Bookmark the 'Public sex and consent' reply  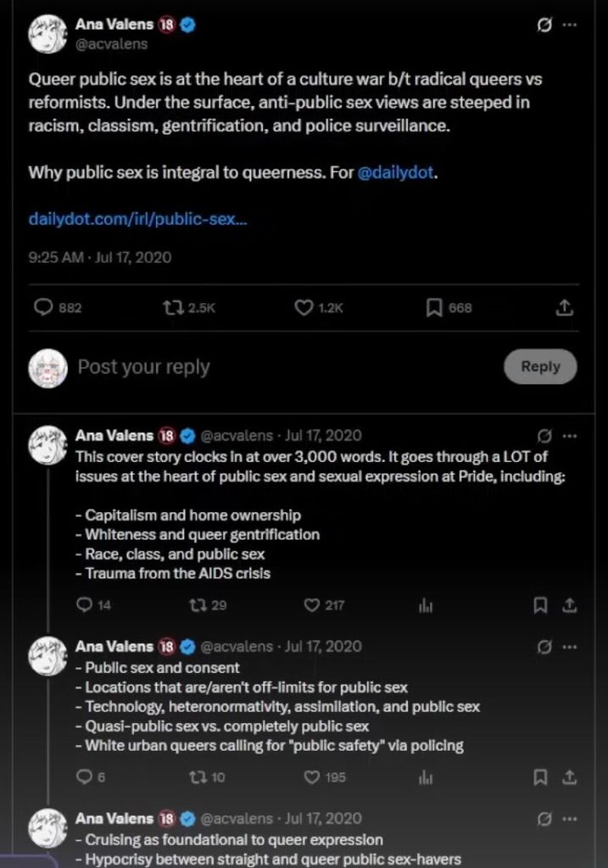[x=539, y=776]
